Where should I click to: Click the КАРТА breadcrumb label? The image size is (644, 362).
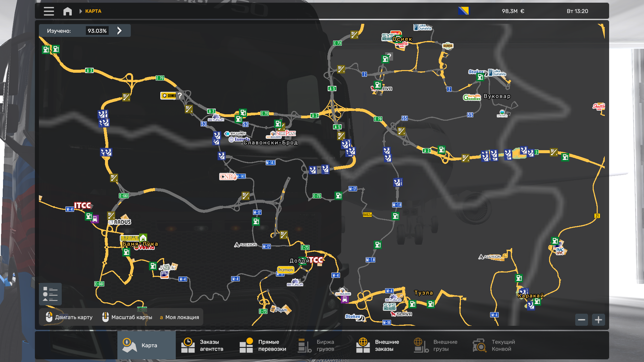click(x=93, y=11)
